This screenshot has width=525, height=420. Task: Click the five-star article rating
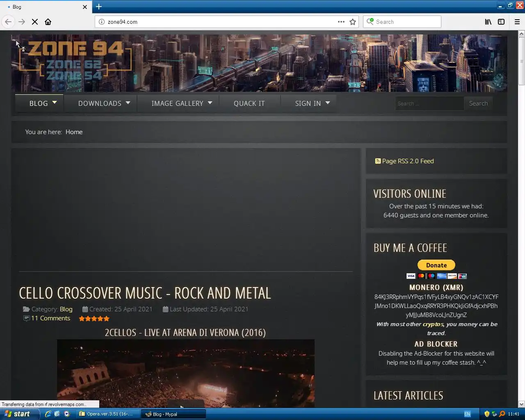click(x=94, y=318)
